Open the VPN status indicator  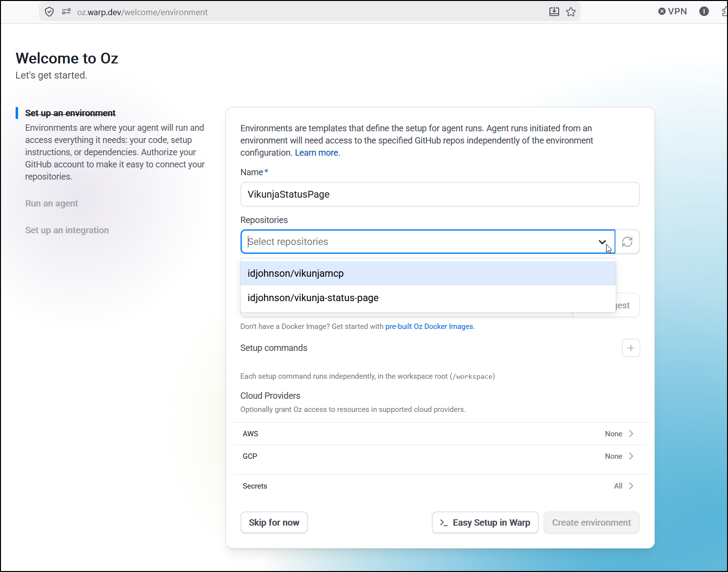[x=672, y=11]
